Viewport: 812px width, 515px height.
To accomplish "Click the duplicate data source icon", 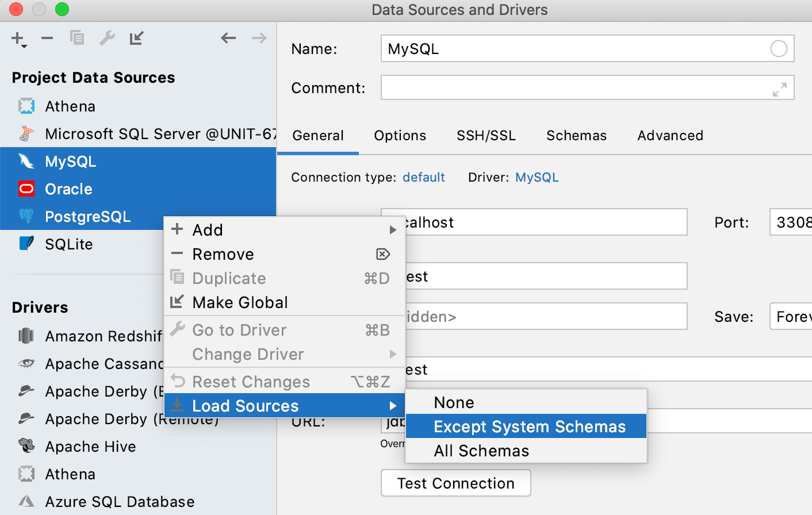I will click(x=76, y=38).
